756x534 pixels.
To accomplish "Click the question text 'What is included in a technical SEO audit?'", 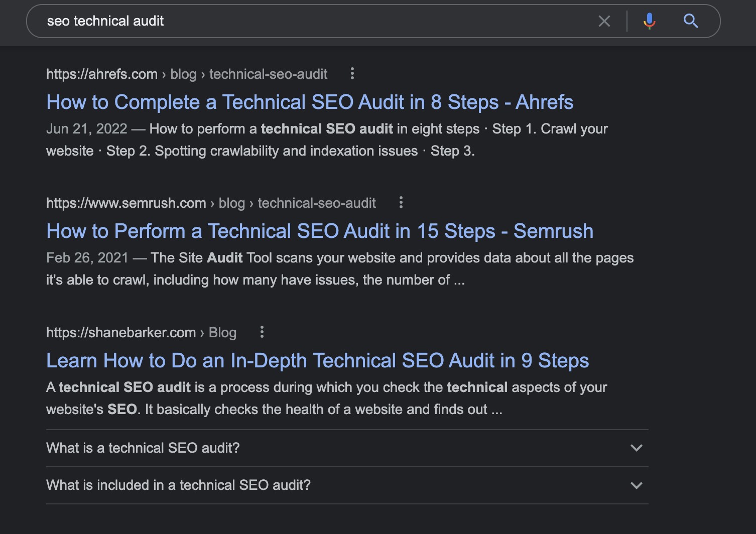I will click(178, 485).
